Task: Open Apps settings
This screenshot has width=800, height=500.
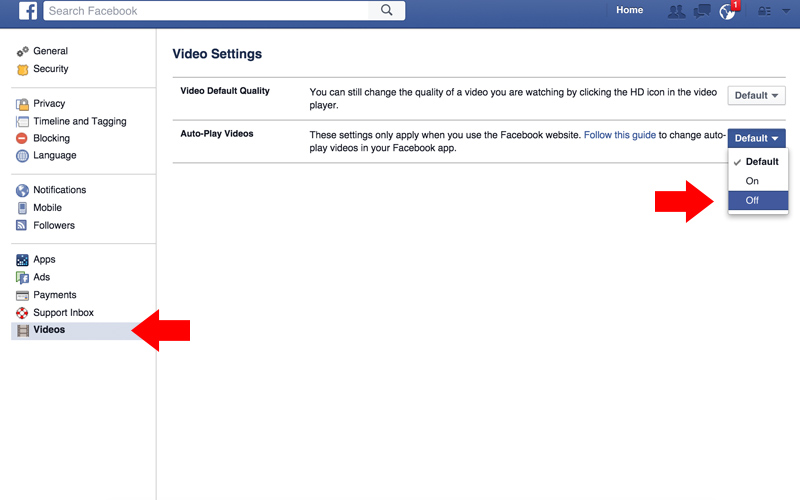Action: 44,259
